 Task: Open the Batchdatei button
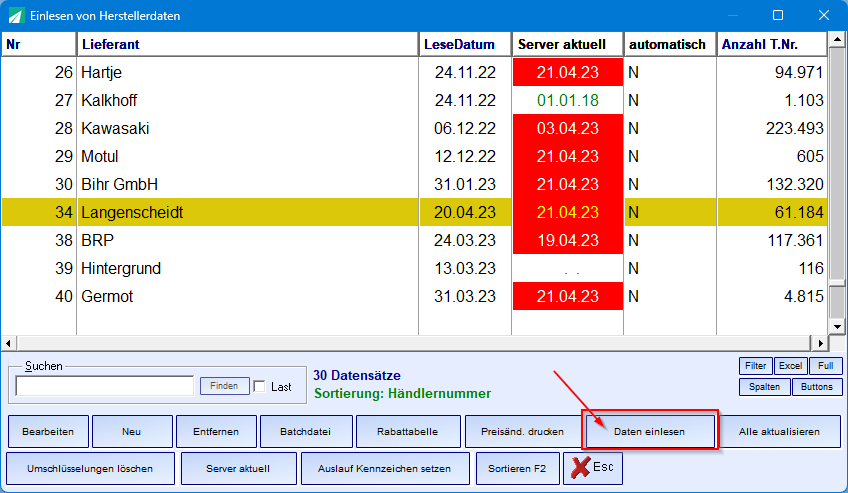click(306, 431)
